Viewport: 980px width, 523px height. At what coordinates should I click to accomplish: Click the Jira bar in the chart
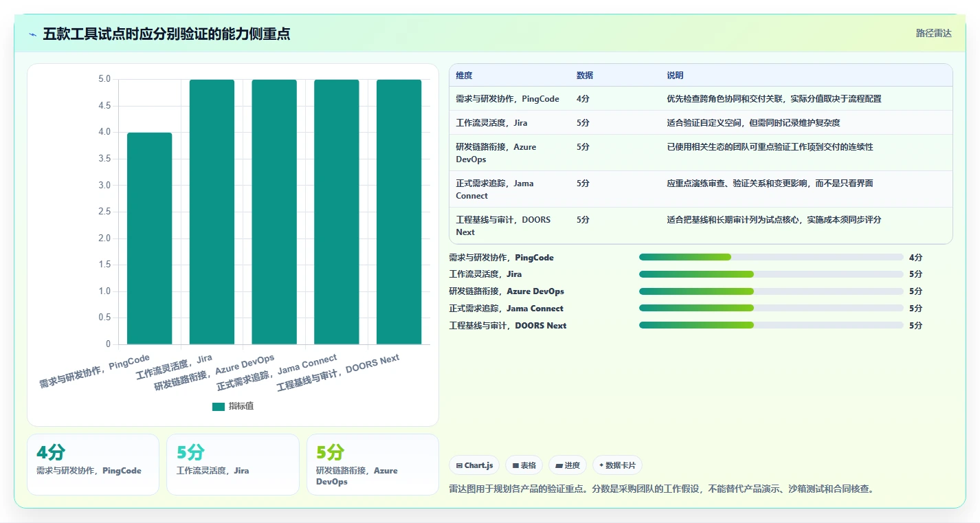click(212, 212)
